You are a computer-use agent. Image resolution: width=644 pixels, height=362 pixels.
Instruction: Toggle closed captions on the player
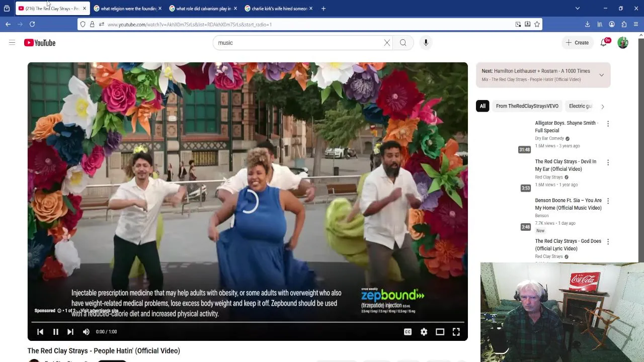click(408, 332)
